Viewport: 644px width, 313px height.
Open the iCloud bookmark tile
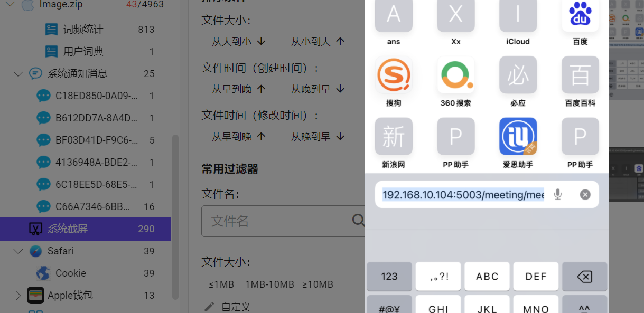click(518, 16)
